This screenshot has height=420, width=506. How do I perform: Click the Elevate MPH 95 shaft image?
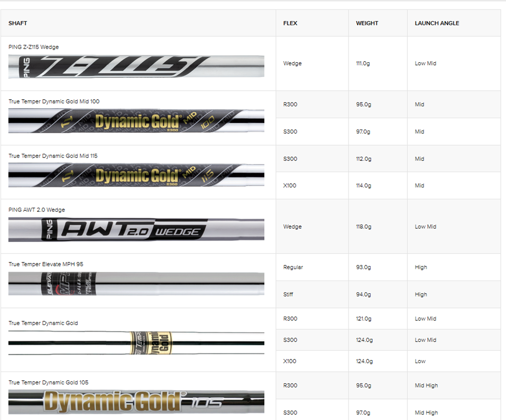click(136, 284)
